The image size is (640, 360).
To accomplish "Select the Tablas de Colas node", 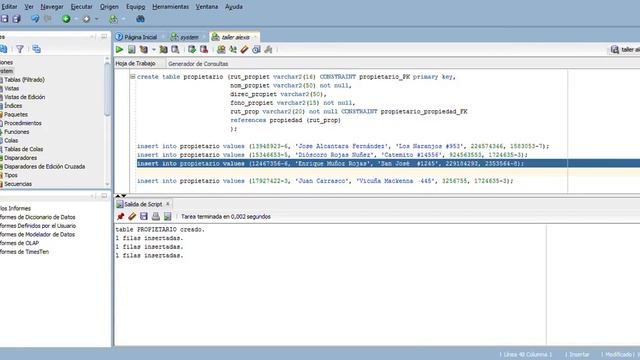I will tap(24, 149).
